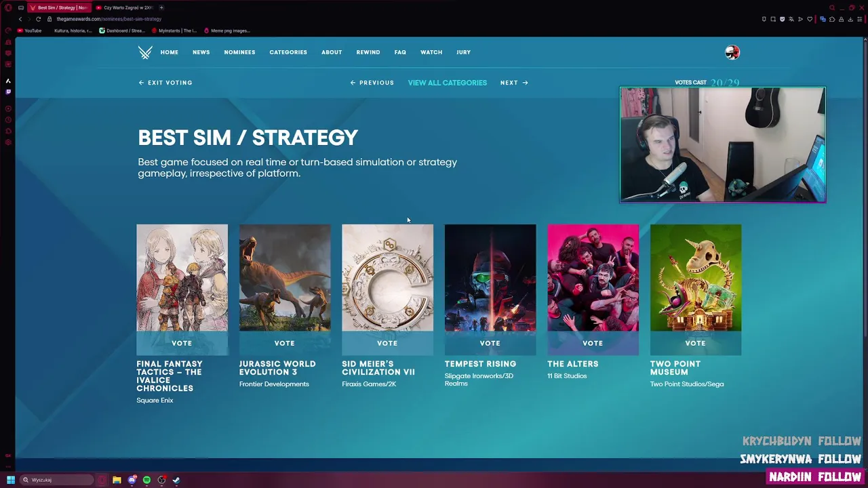Open the Kultura, historia bookmark
The height and width of the screenshot is (488, 868).
coord(73,30)
